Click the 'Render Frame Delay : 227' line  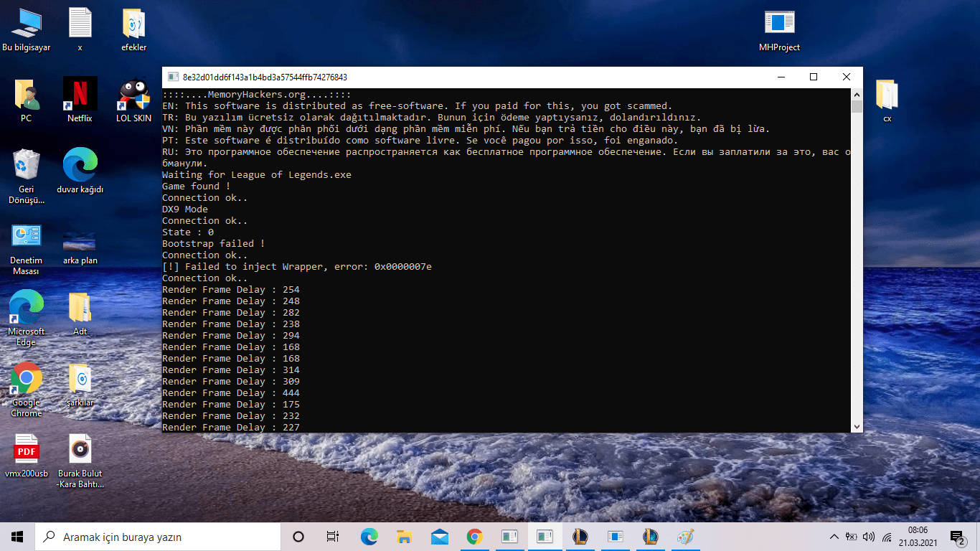pyautogui.click(x=231, y=428)
